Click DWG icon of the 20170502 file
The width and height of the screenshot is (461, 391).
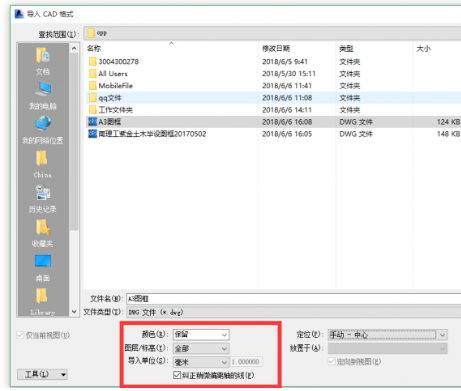[x=92, y=134]
